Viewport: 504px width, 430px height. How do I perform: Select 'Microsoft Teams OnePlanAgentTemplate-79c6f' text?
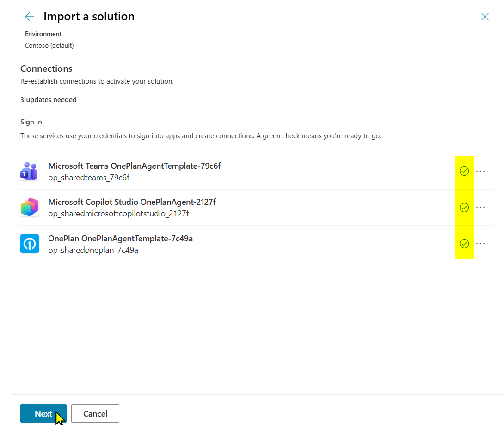point(135,166)
